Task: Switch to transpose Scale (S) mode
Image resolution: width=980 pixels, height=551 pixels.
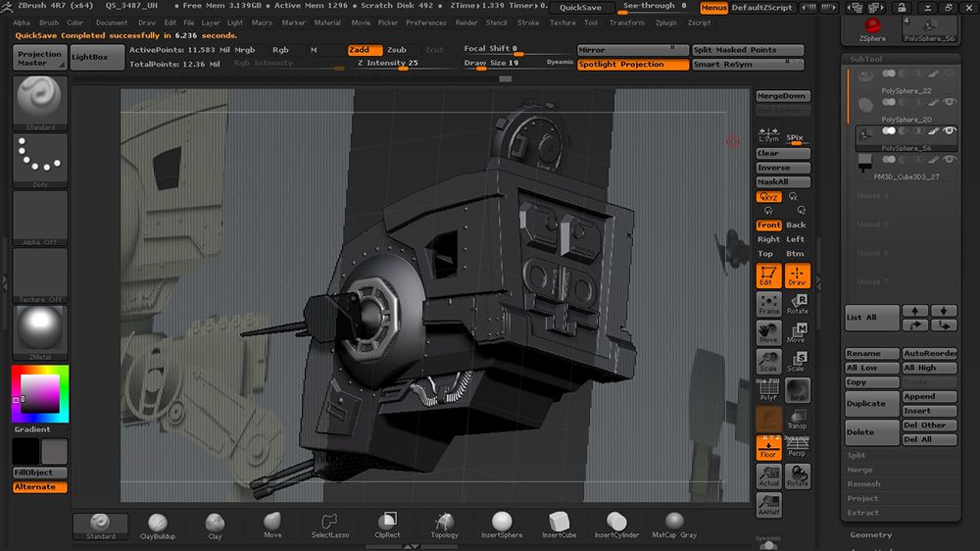Action: [798, 362]
